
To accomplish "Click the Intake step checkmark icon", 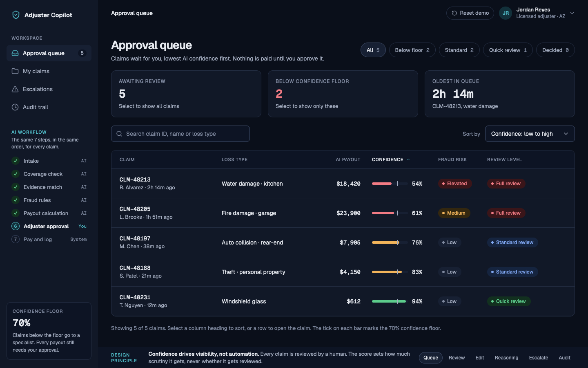I will coord(16,161).
